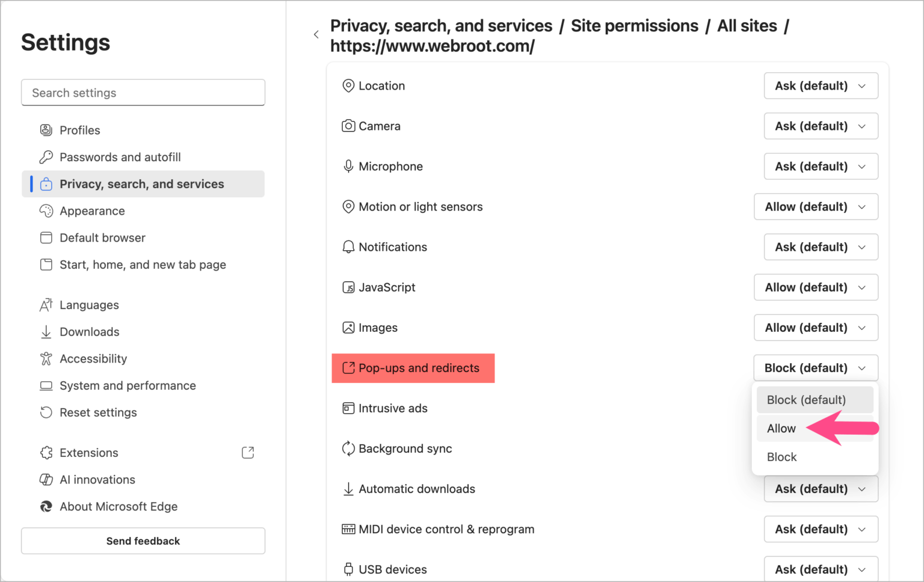This screenshot has width=924, height=582.
Task: Open the Automatic downloads dropdown
Action: click(x=821, y=489)
